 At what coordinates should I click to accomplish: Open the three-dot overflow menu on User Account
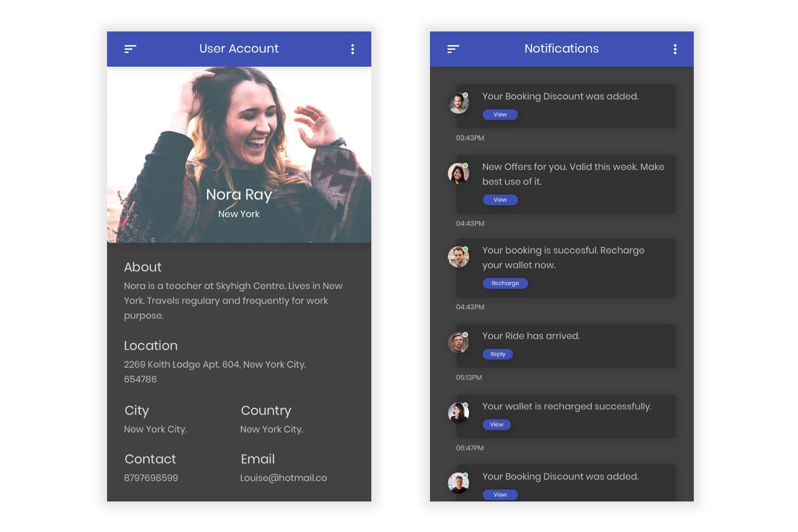coord(353,49)
